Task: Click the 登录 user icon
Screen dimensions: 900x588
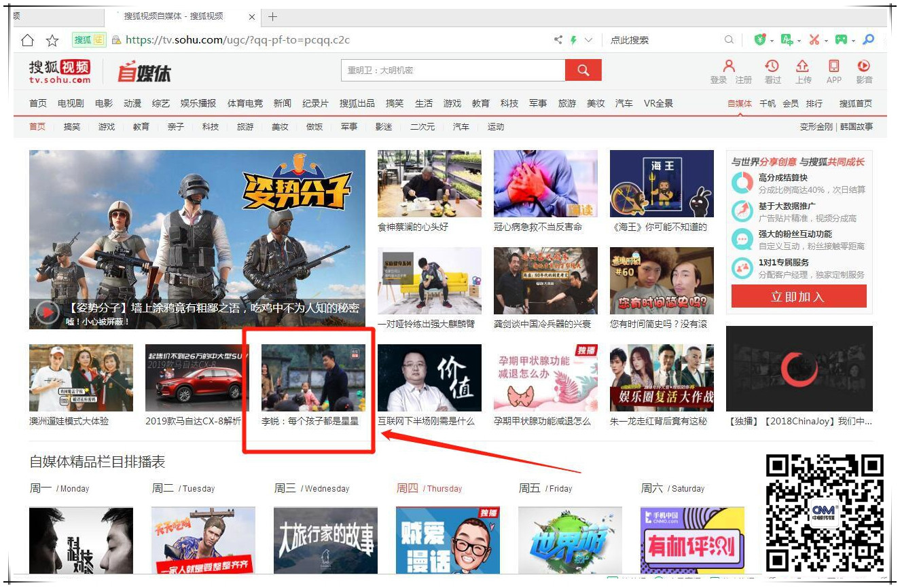Action: [x=729, y=67]
